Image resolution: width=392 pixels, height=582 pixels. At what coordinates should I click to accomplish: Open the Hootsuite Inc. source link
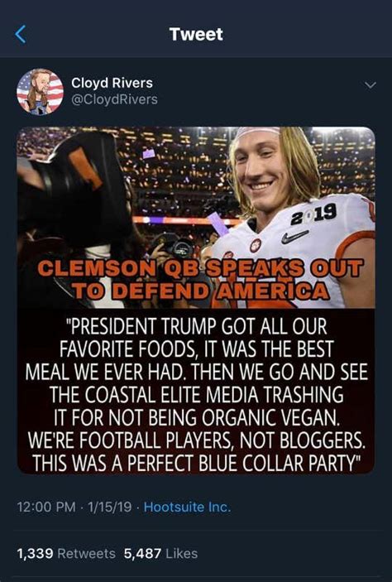[187, 507]
